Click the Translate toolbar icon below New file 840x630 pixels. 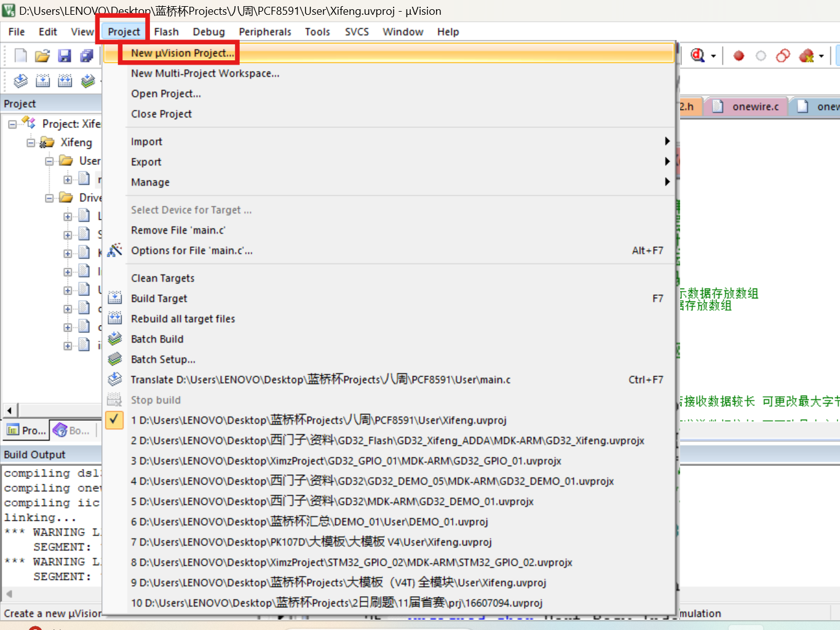[21, 81]
